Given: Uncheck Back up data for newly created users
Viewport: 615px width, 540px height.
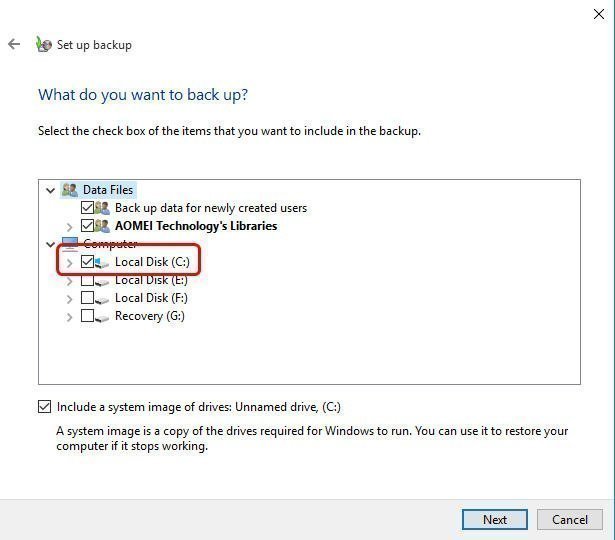Looking at the screenshot, I should [x=87, y=208].
